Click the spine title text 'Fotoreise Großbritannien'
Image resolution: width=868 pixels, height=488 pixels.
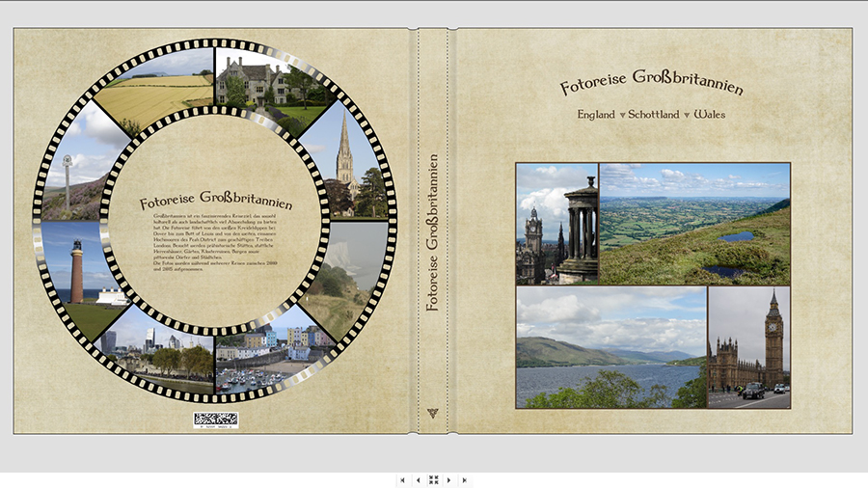point(433,232)
